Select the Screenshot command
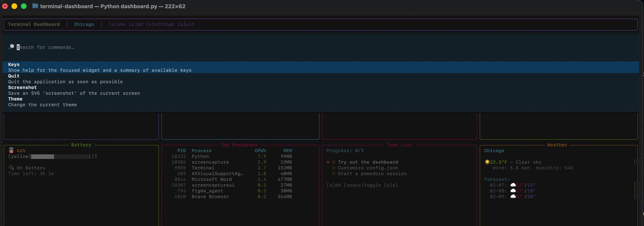Screen dimensions: 644x226 [321, 90]
